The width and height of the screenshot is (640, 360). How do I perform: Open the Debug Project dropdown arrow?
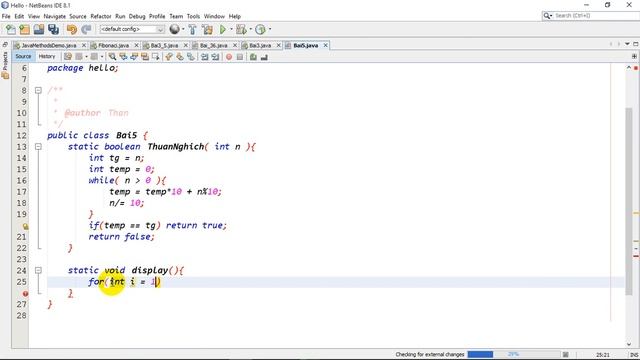point(250,29)
